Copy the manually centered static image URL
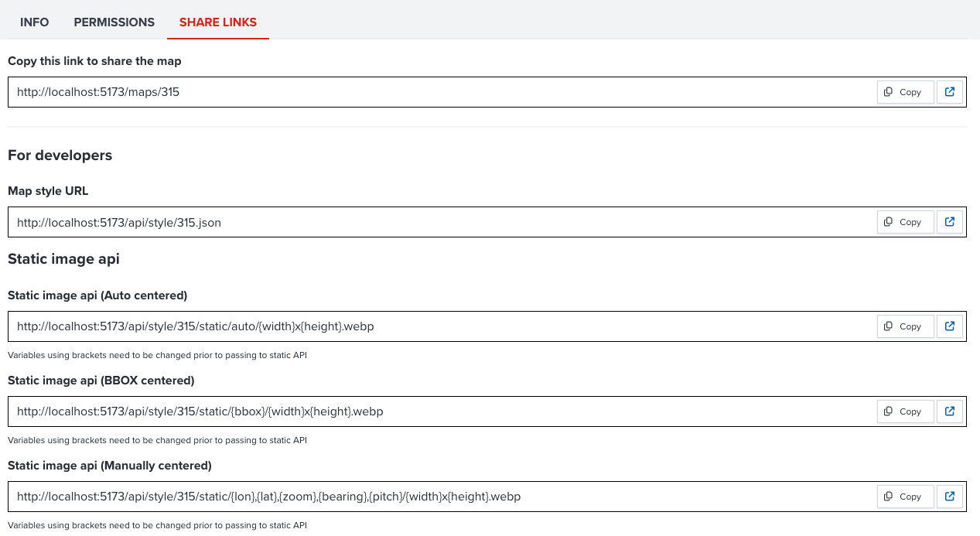 (x=905, y=496)
